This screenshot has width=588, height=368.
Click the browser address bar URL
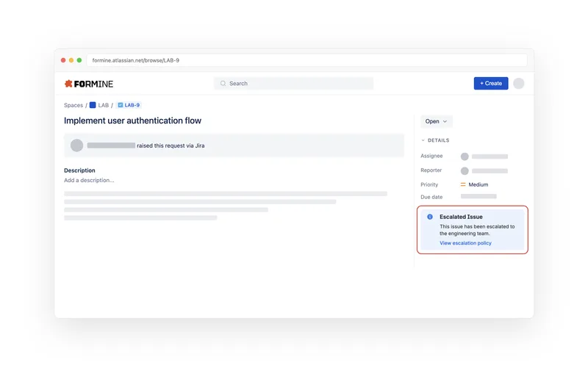[x=136, y=60]
